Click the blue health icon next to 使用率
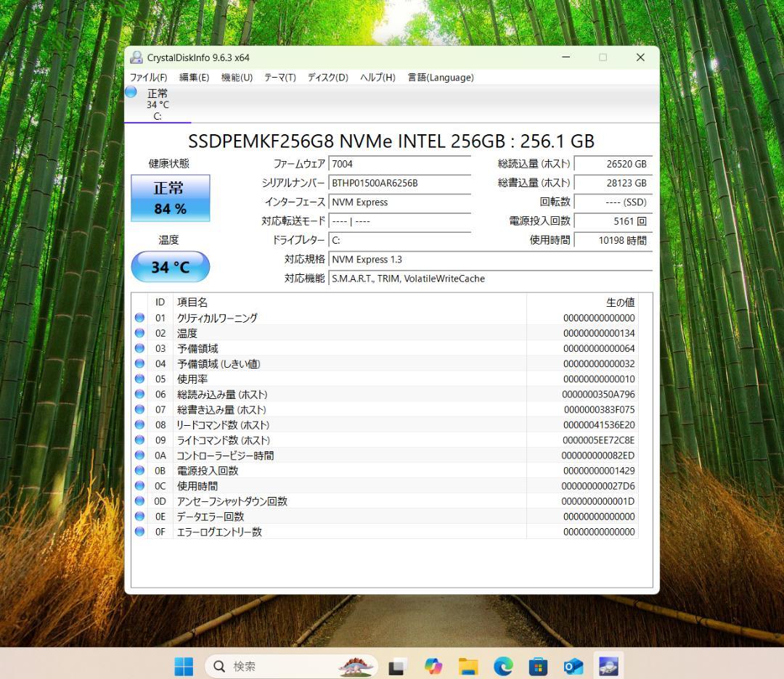784x679 pixels. point(139,379)
